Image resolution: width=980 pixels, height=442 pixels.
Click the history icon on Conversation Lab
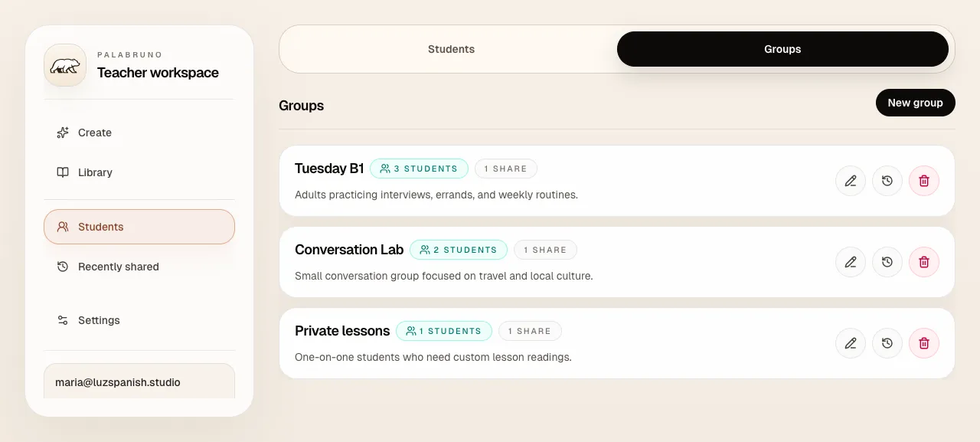point(887,262)
